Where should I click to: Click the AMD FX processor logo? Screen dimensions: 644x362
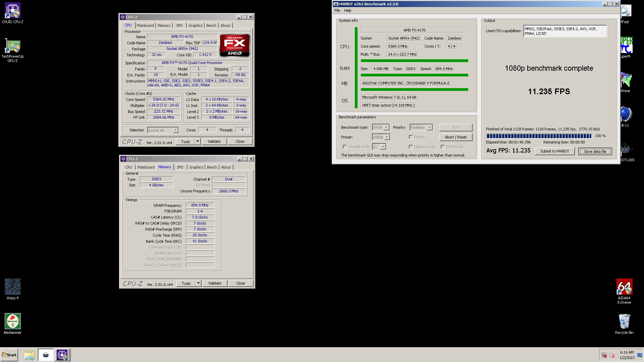click(x=234, y=45)
